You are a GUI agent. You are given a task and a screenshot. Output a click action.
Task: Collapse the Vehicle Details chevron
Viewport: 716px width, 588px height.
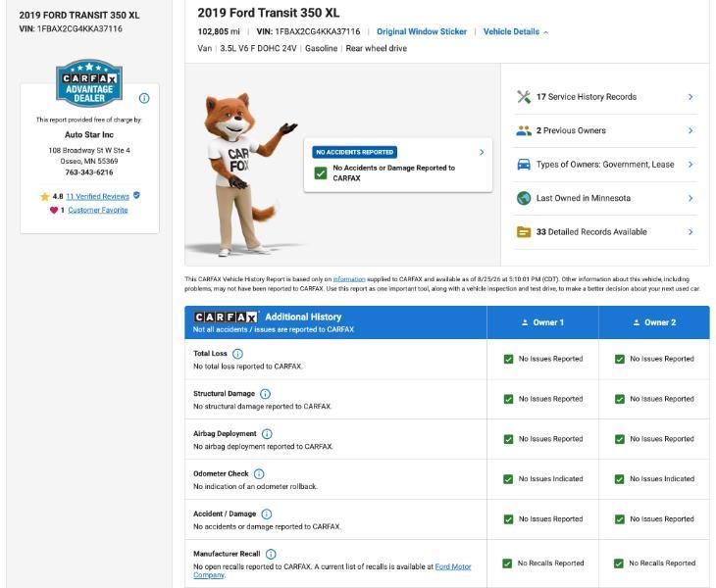pos(546,32)
